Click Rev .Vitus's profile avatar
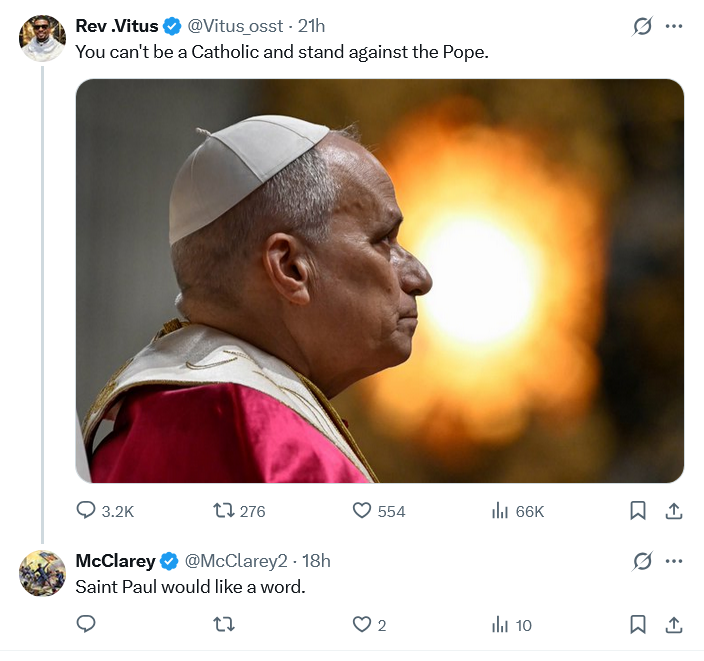The width and height of the screenshot is (704, 661). [x=42, y=38]
